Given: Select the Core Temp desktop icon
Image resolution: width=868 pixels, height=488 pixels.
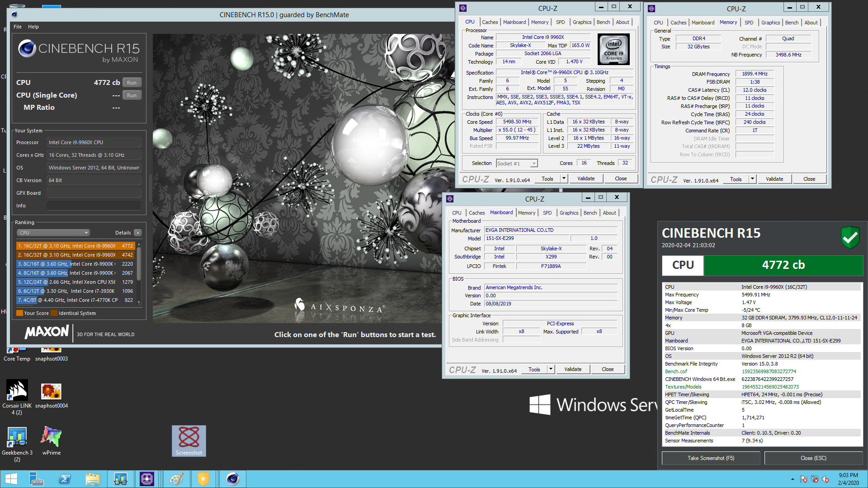Looking at the screenshot, I should [17, 355].
